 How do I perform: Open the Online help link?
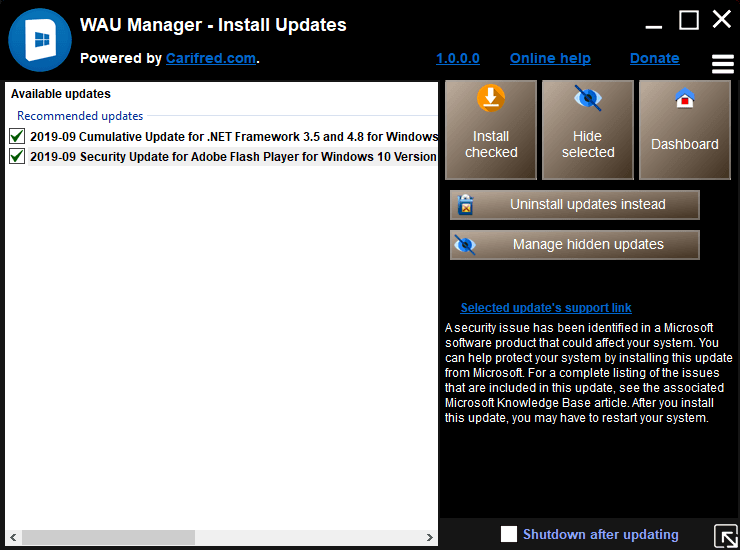point(550,58)
